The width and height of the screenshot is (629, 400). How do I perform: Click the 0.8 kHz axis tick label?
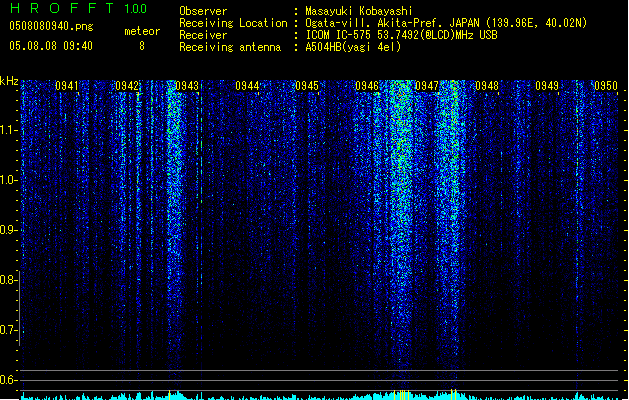8,280
